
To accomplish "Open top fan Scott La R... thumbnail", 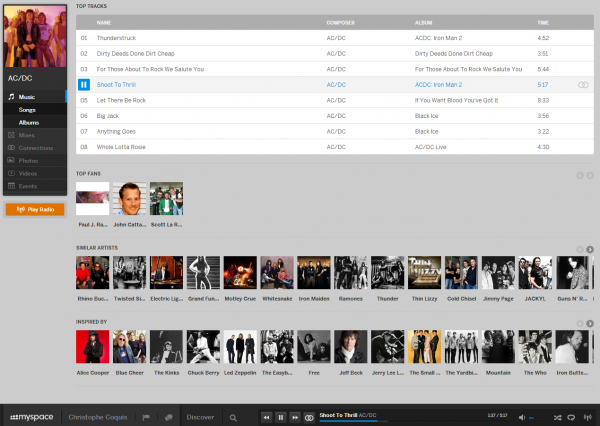I will (166, 199).
